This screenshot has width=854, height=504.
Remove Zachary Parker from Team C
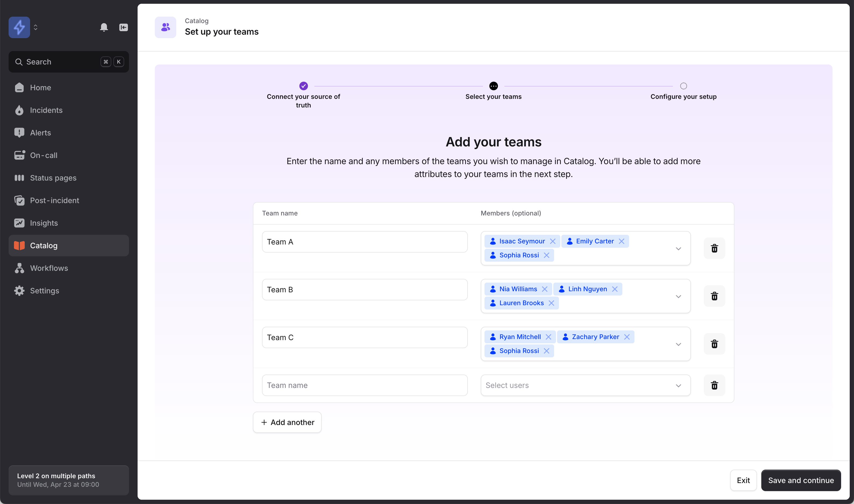coord(627,337)
